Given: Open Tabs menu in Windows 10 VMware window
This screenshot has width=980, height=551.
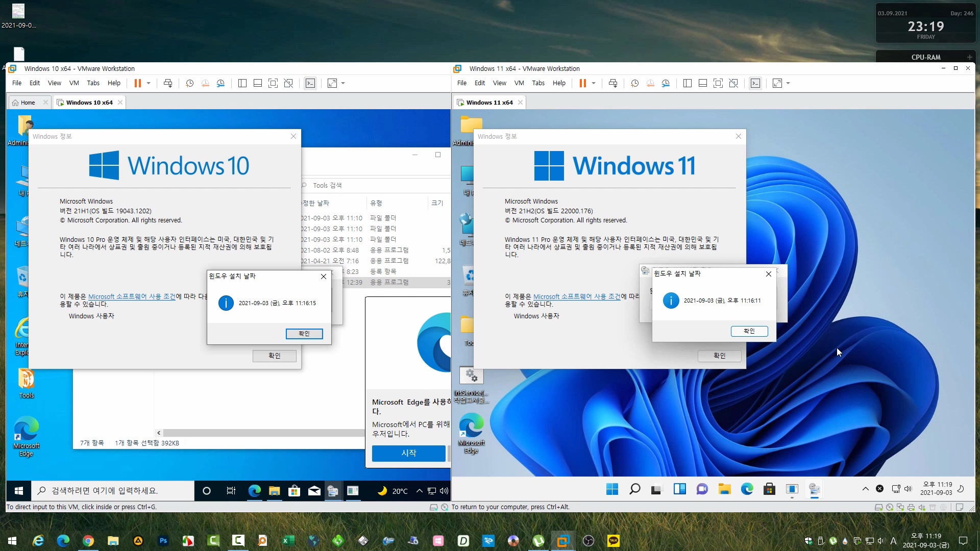Looking at the screenshot, I should tap(93, 83).
